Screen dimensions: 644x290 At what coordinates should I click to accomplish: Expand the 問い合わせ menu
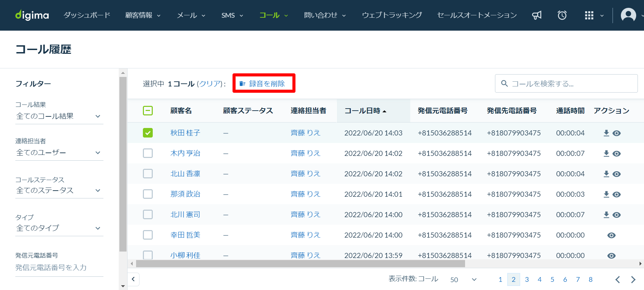tap(325, 15)
